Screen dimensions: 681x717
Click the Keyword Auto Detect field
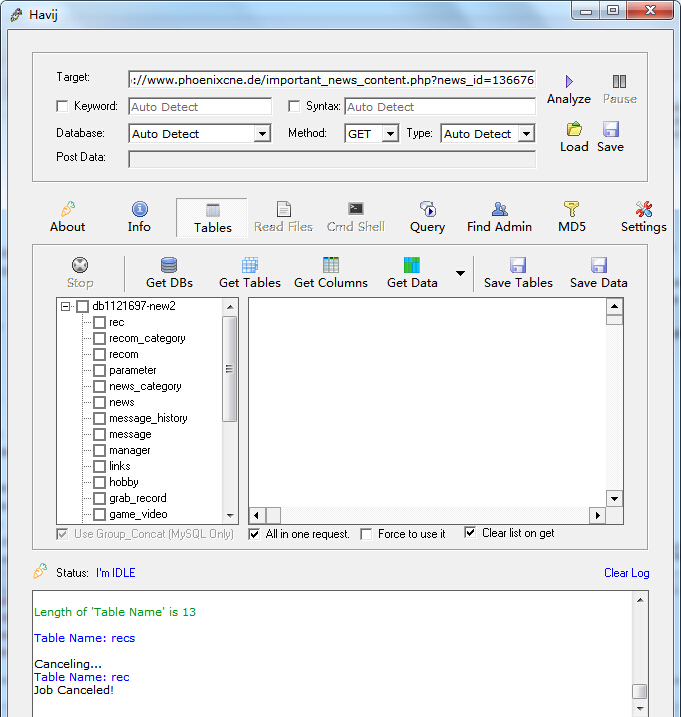point(200,107)
